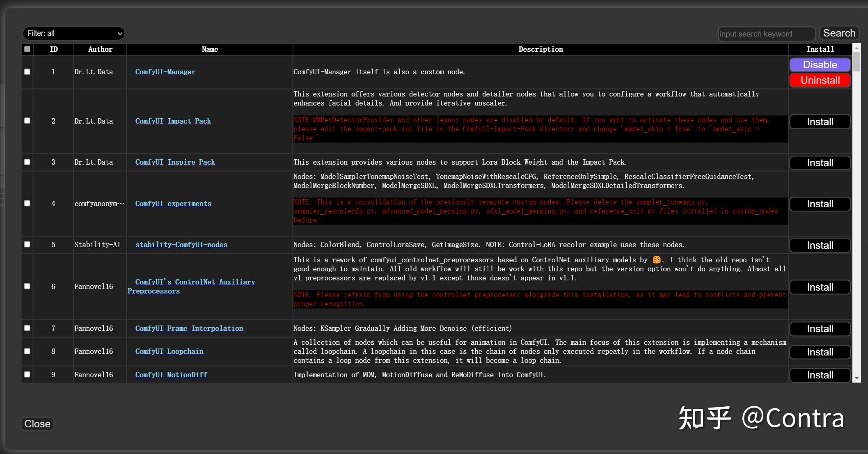Check the box for ComfyUI-Manager row

[x=27, y=72]
